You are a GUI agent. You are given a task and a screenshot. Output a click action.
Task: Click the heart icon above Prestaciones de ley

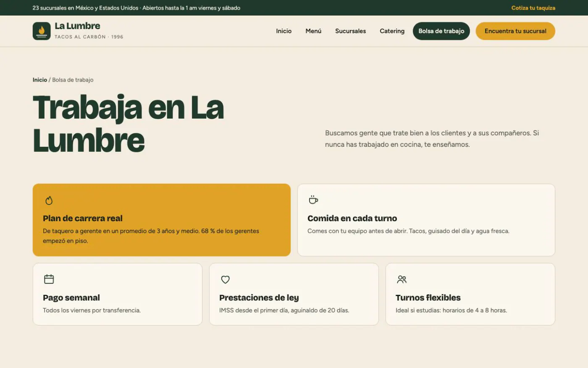[226, 279]
